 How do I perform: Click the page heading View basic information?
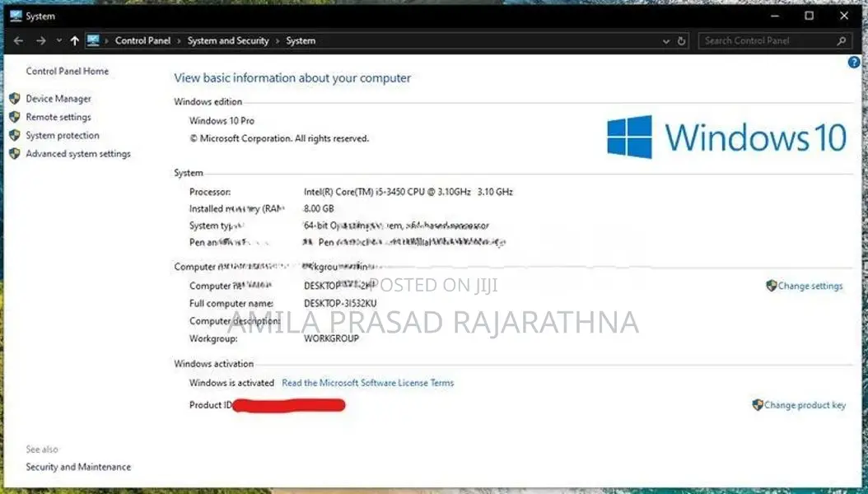[x=292, y=78]
